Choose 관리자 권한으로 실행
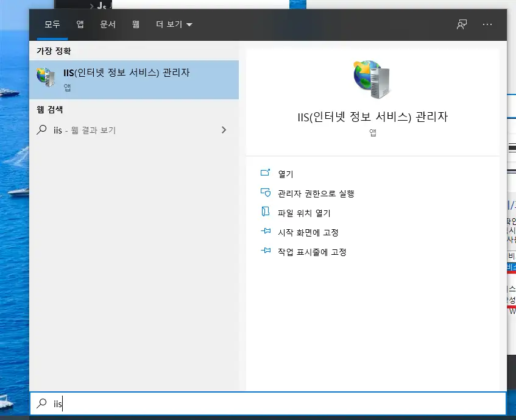 (316, 194)
